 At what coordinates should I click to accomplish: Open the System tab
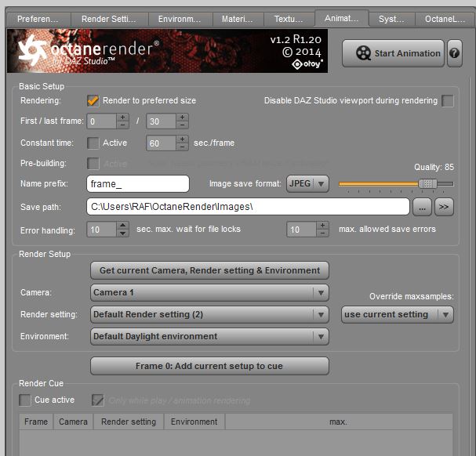(x=392, y=19)
